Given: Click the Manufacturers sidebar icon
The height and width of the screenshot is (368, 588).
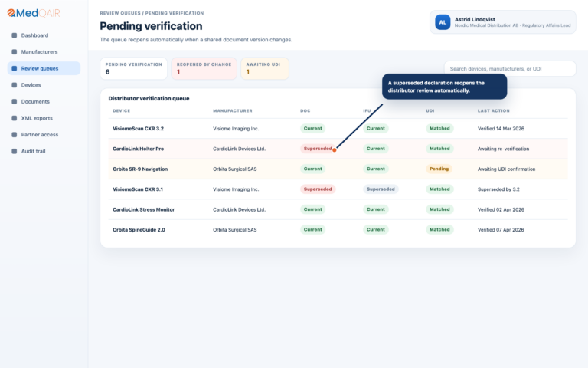Looking at the screenshot, I should [x=15, y=52].
